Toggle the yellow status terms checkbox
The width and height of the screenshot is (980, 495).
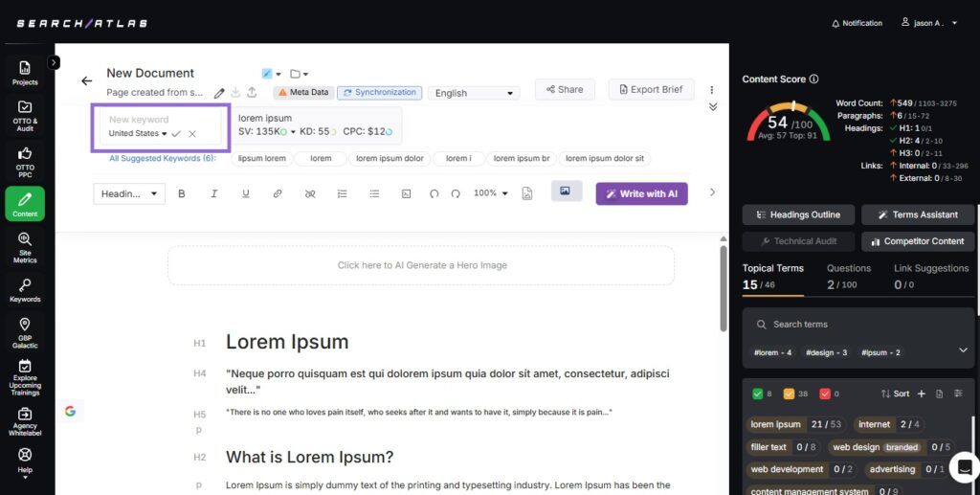[x=789, y=394]
